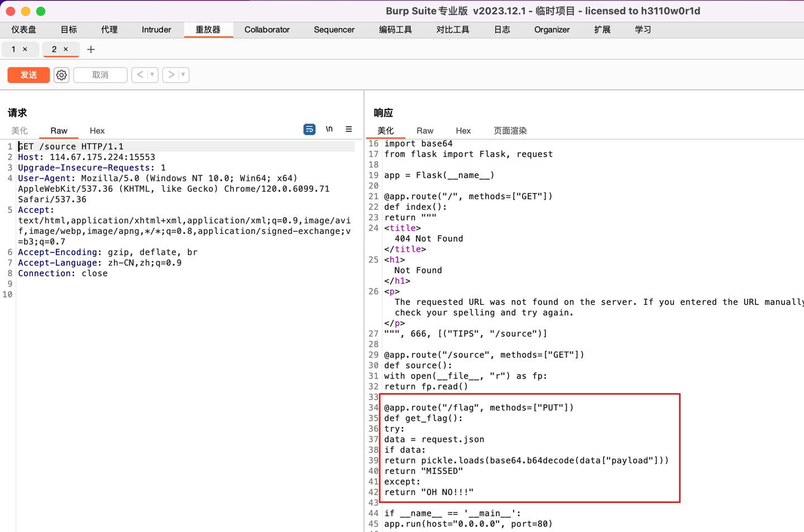Click the back arrow to view previous request
804x532 pixels.
pyautogui.click(x=140, y=74)
